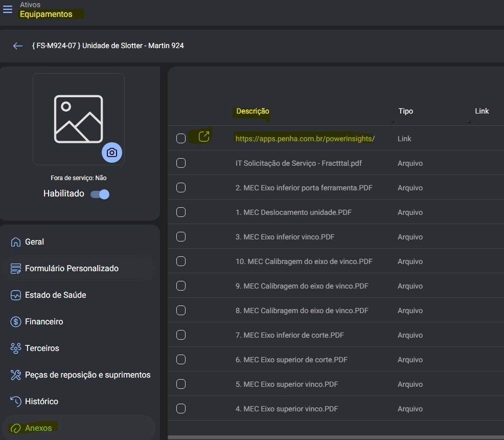Open Peças de reposição e suprimentos section
Viewport: 504px width, 440px height.
point(79,375)
